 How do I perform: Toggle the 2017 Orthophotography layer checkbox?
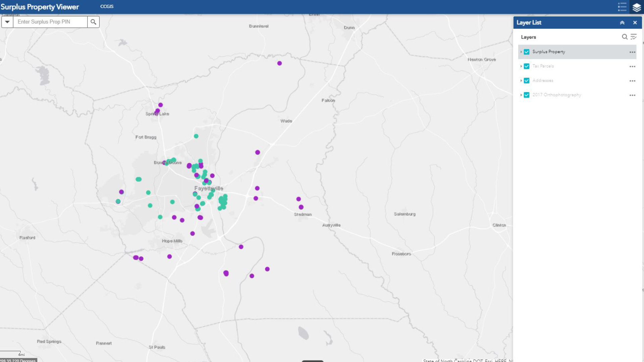click(527, 95)
